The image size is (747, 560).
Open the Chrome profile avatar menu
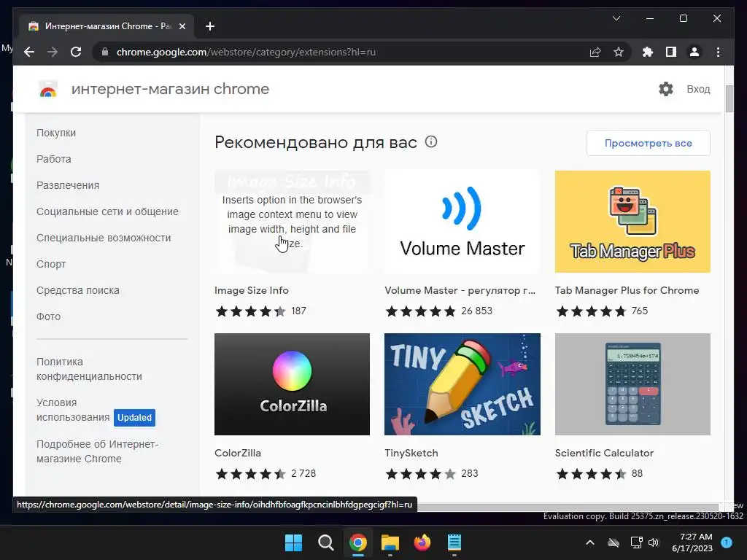point(694,52)
